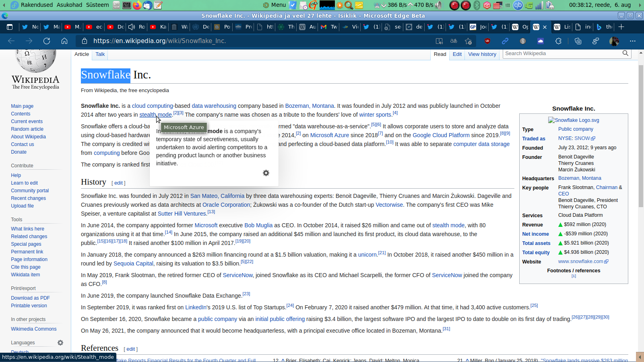Open the Rakendused applications menu
The width and height of the screenshot is (644, 362).
[x=37, y=5]
